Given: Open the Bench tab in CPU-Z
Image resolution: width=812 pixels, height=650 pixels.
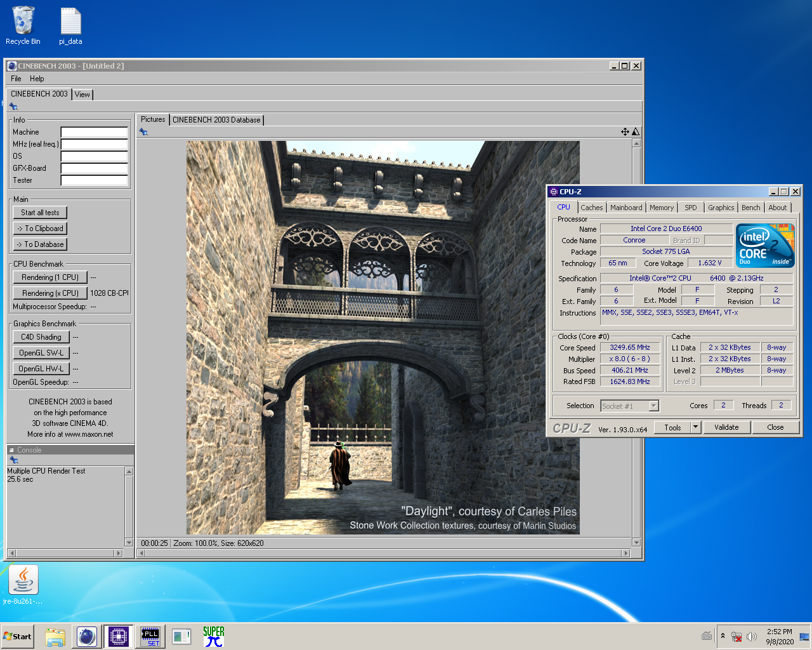Looking at the screenshot, I should pos(751,208).
